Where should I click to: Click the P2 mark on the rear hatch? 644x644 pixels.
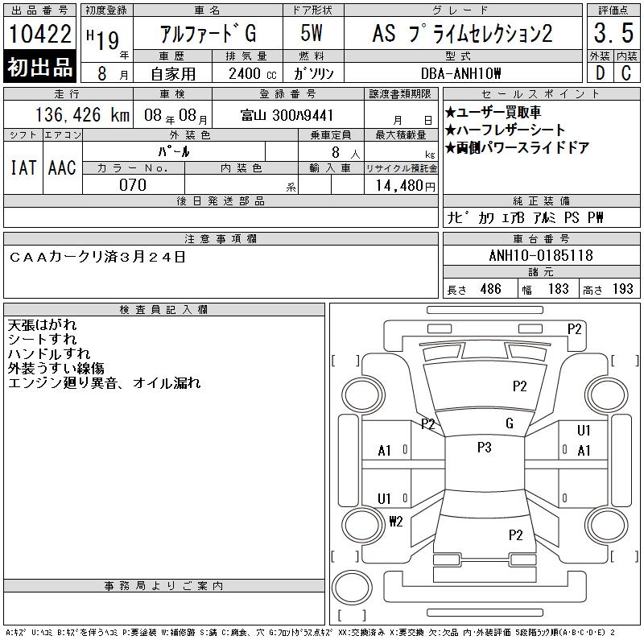[515, 535]
